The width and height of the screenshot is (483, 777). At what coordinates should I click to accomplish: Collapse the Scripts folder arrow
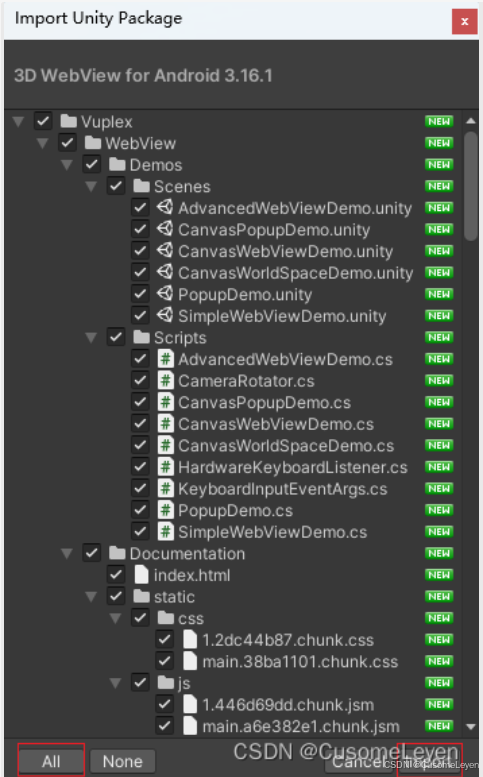pos(91,338)
